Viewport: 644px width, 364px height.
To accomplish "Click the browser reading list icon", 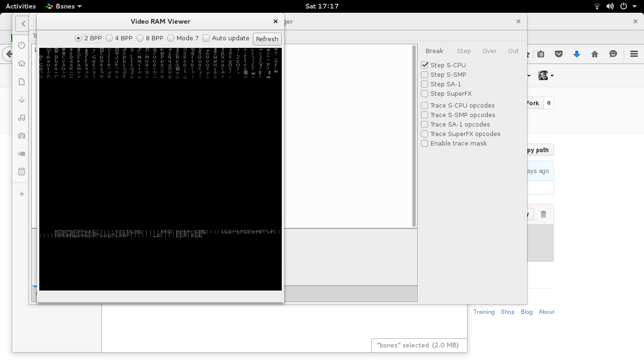I will tap(541, 54).
